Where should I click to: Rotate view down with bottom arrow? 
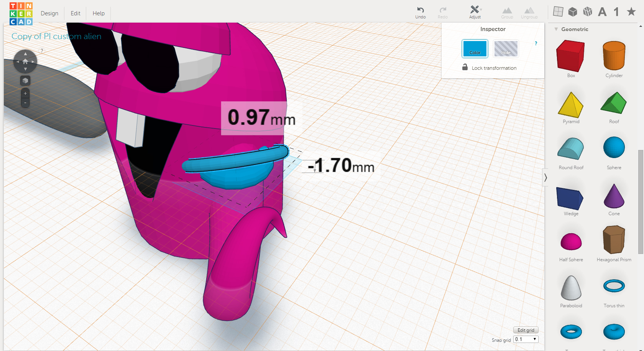(x=25, y=69)
